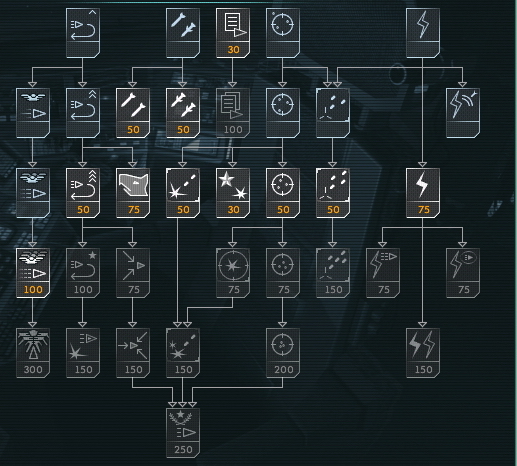The width and height of the screenshot is (517, 466).
Task: Select the twin rockets skill at top
Action: click(x=183, y=33)
